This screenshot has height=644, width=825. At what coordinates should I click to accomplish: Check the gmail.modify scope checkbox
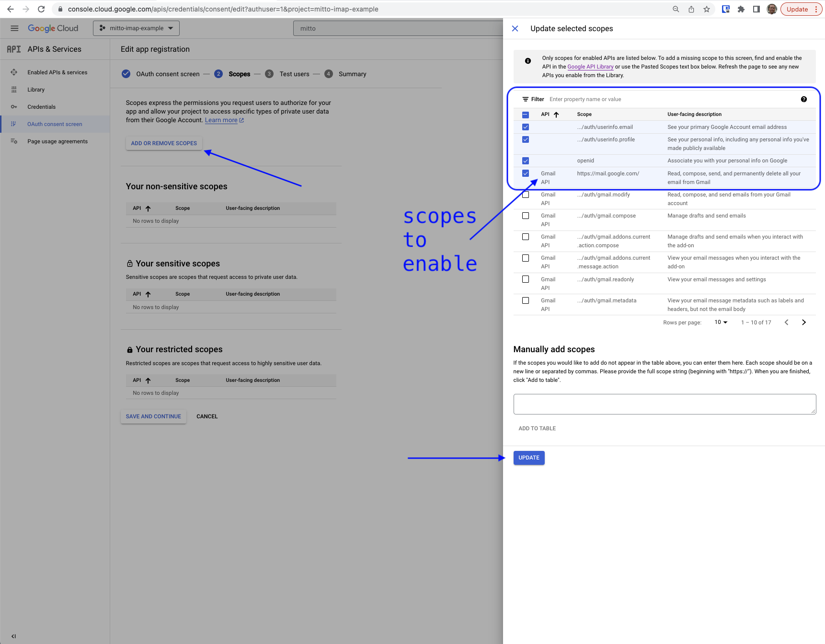click(526, 195)
